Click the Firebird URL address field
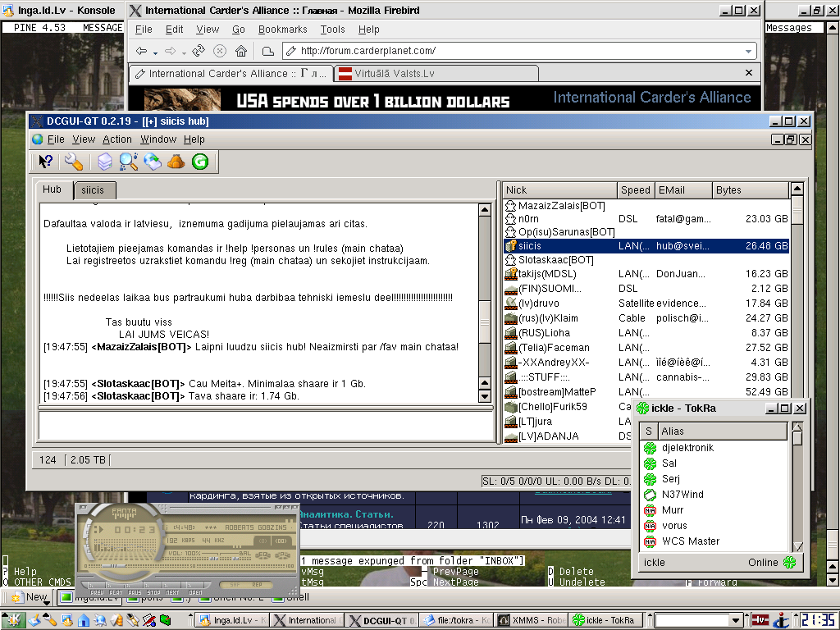The width and height of the screenshot is (840, 630). 519,51
